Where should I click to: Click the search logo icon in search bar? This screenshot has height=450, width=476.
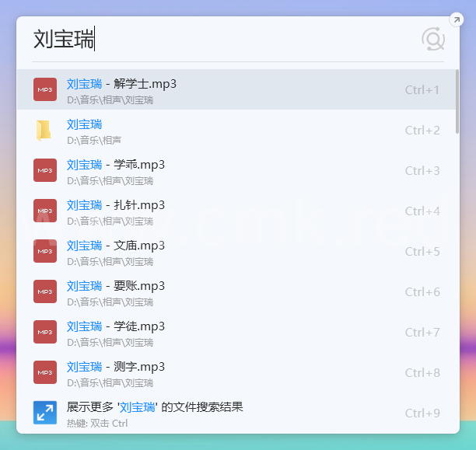coord(432,39)
